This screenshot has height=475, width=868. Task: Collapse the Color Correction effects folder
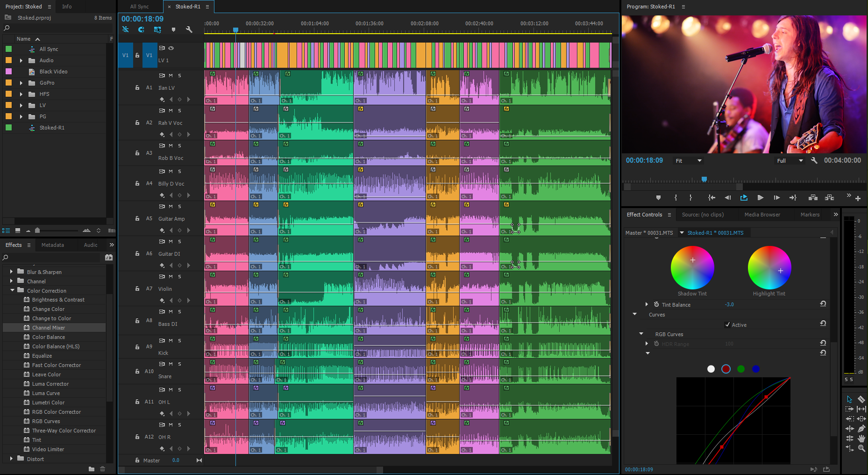coord(12,290)
